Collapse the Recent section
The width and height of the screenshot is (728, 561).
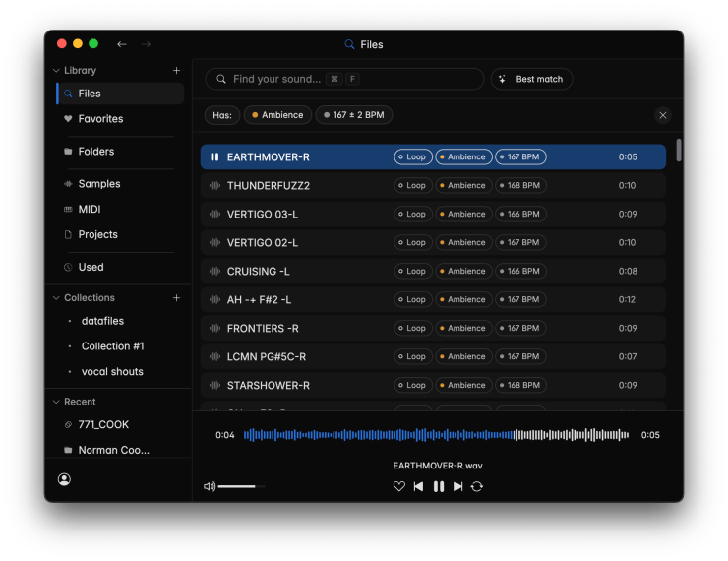[56, 402]
